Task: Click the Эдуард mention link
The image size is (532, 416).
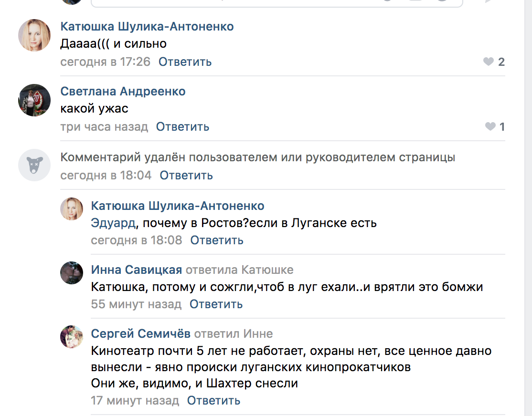Action: [x=113, y=223]
